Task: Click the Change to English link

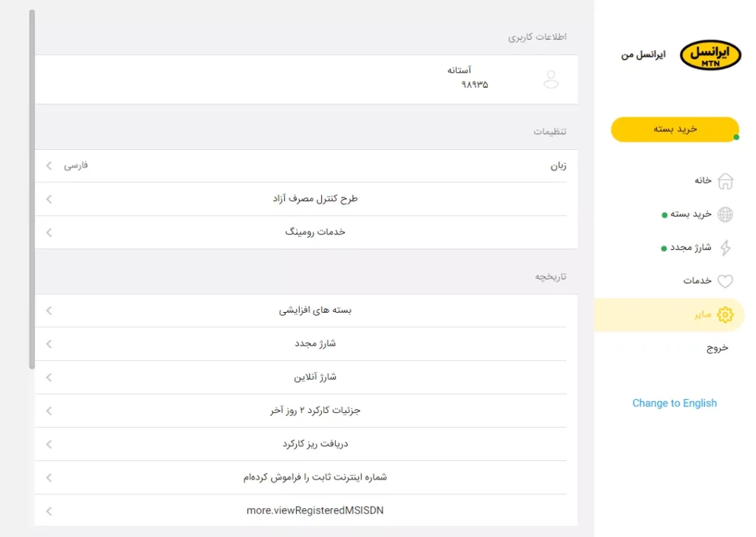Action: [674, 403]
